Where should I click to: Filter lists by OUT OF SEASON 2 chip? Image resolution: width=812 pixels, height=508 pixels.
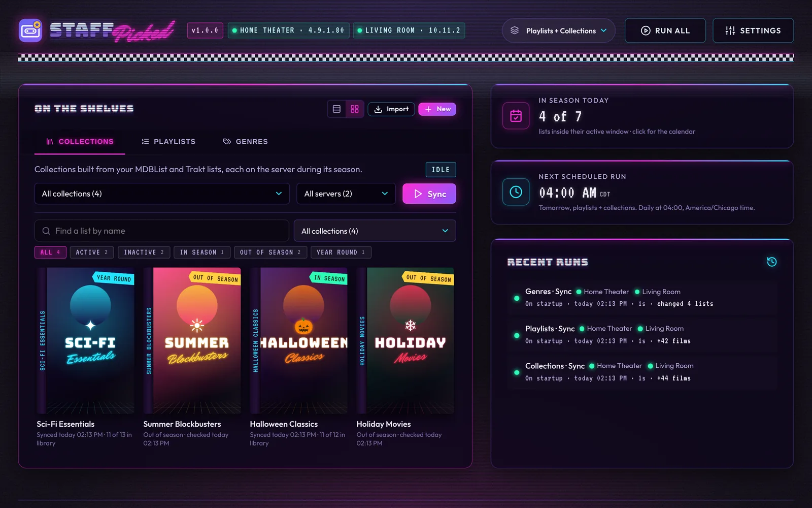270,252
